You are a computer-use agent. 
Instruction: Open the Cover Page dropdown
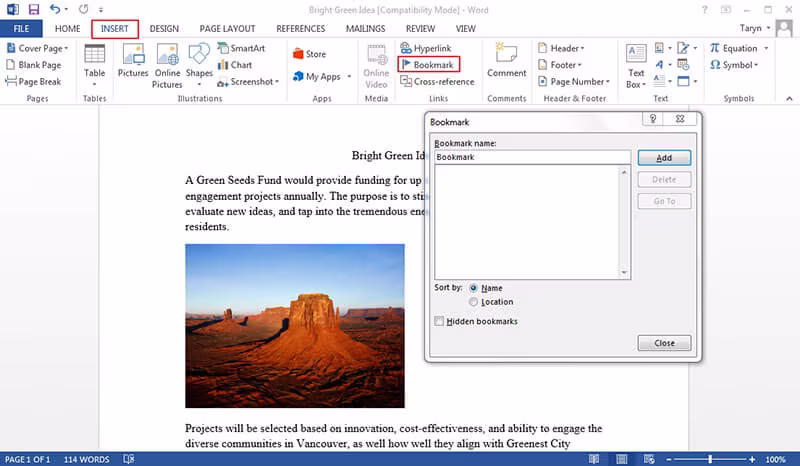pos(37,48)
